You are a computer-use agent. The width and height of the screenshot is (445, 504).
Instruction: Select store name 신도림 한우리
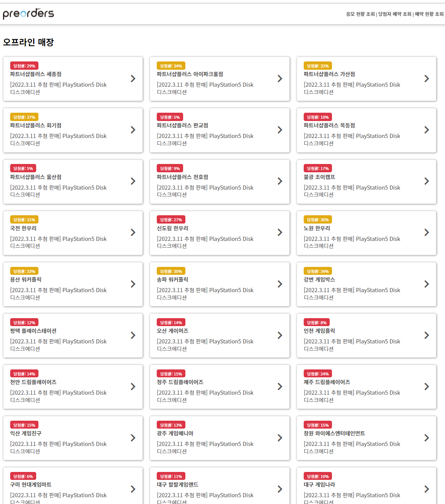[x=173, y=228]
